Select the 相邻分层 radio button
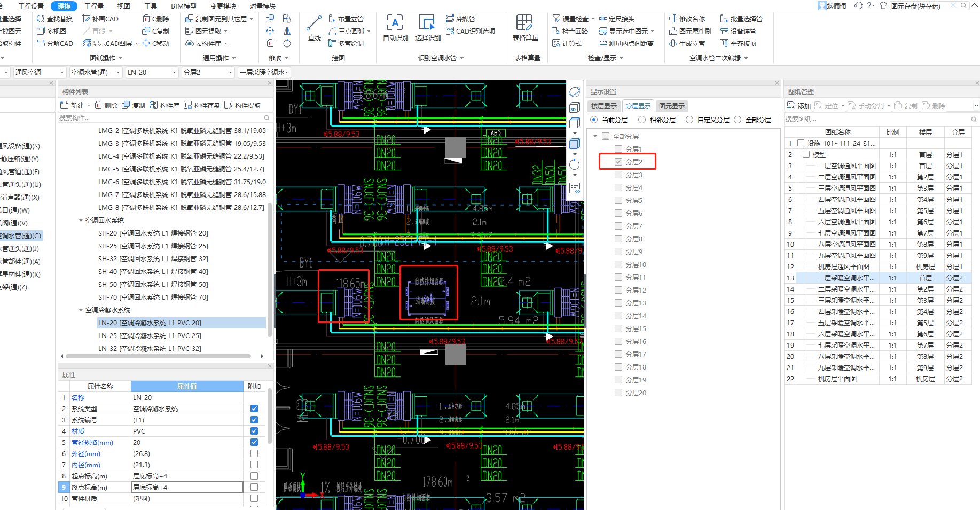980x510 pixels. 642,120
